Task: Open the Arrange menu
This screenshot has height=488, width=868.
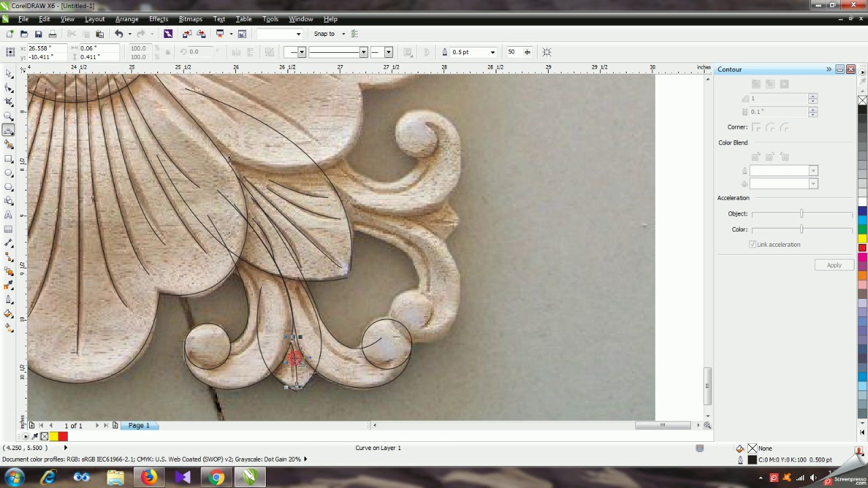Action: point(127,19)
